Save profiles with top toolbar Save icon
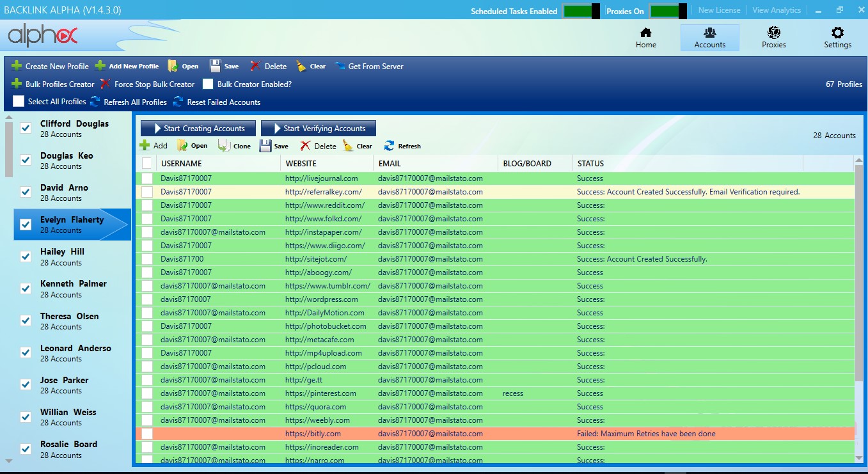This screenshot has width=868, height=474. tap(216, 66)
